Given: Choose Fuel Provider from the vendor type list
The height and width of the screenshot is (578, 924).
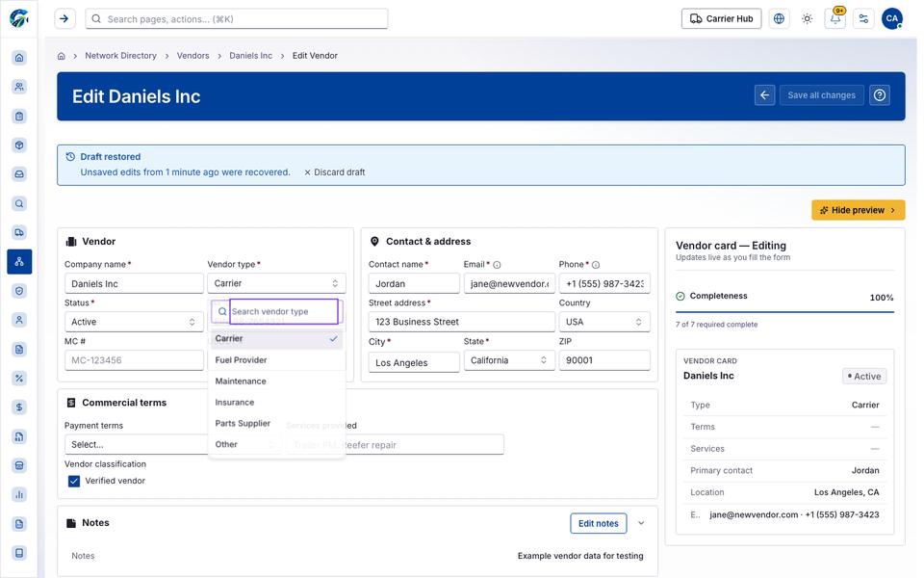Looking at the screenshot, I should [x=276, y=359].
